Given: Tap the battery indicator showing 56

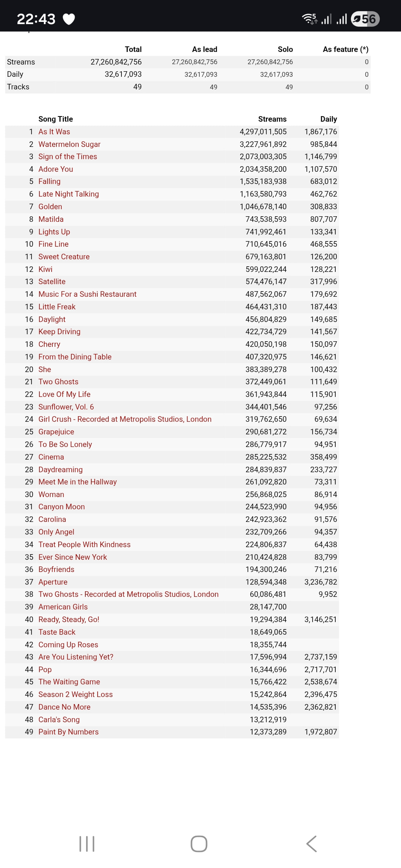Looking at the screenshot, I should click(x=365, y=19).
